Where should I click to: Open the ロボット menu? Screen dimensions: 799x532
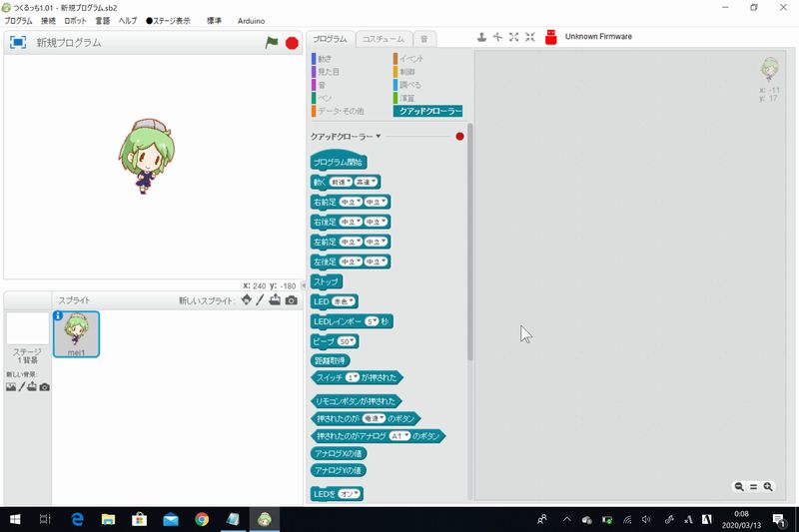(x=75, y=20)
